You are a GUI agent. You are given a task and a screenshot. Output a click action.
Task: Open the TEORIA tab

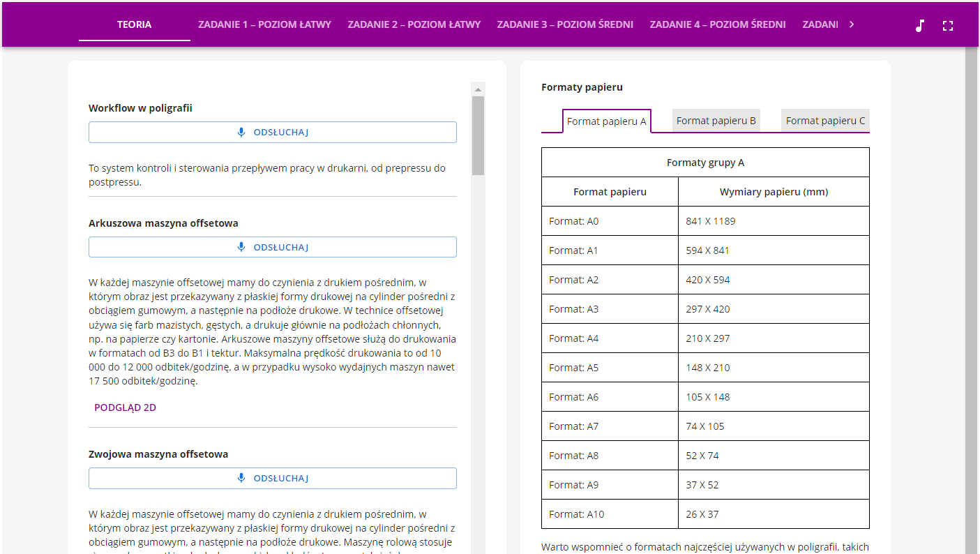pyautogui.click(x=134, y=24)
